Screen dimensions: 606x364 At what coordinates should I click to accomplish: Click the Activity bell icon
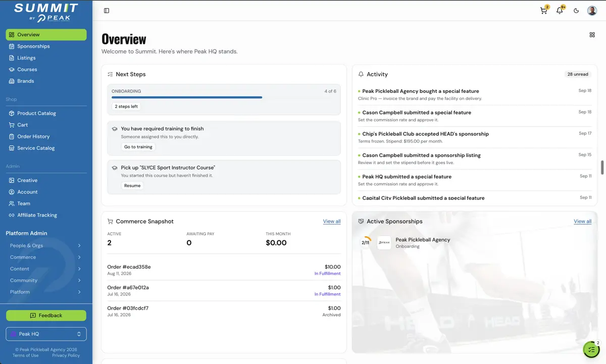coord(361,74)
